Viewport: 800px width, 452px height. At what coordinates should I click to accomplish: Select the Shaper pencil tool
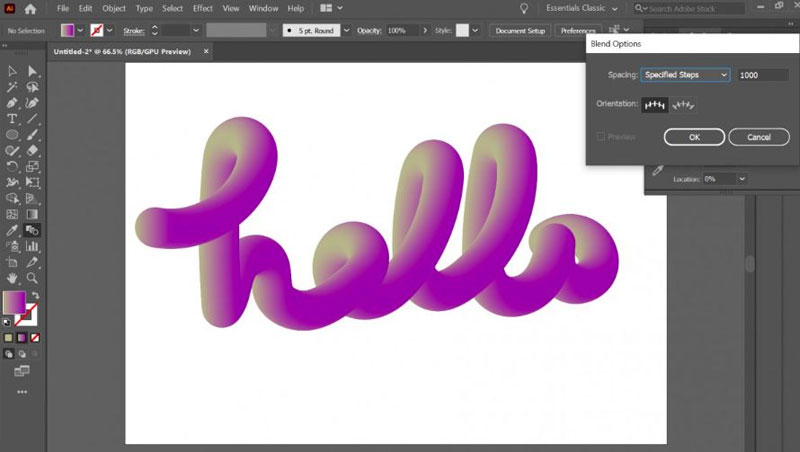click(x=12, y=150)
